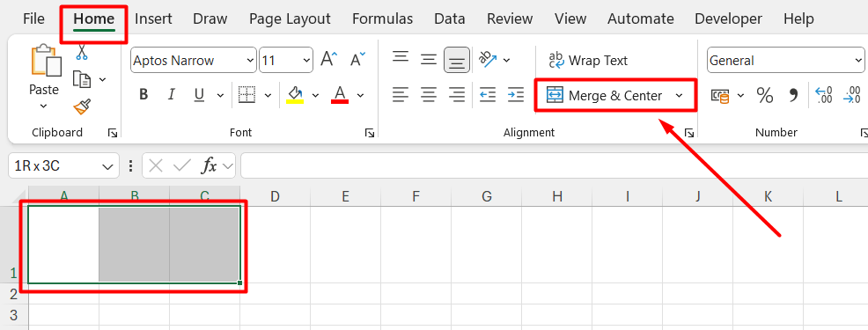
Task: Switch to the Data tab
Action: [x=450, y=18]
